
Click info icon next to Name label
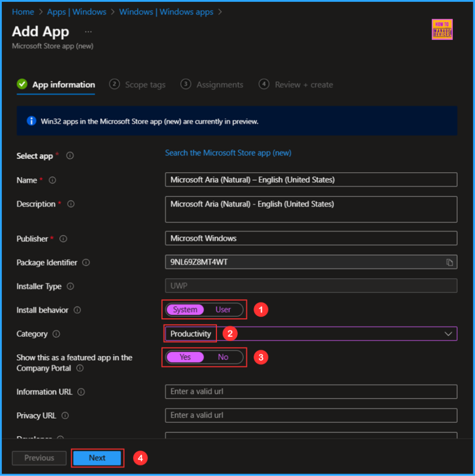coord(52,180)
